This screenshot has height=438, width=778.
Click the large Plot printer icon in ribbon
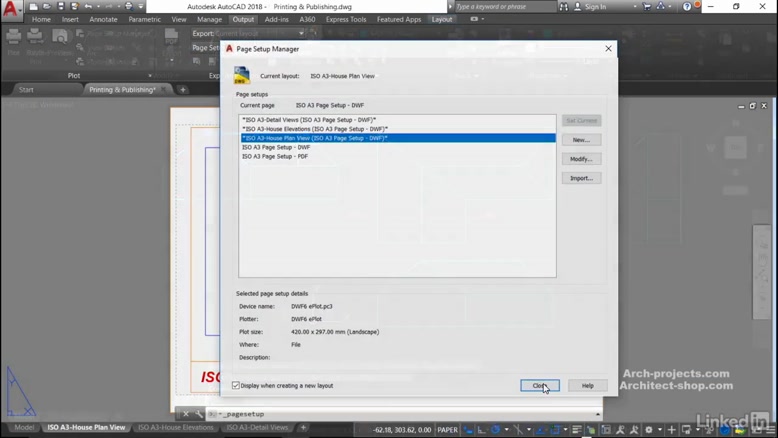[13, 39]
